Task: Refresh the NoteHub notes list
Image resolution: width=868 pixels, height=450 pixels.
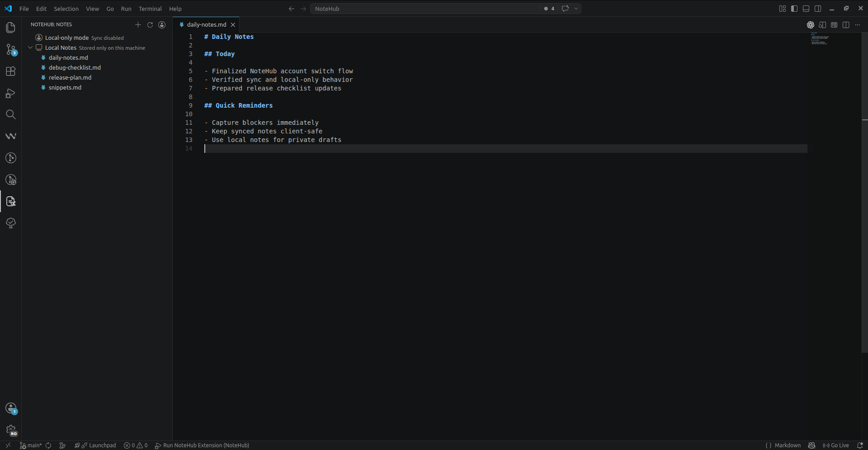Action: click(x=150, y=25)
